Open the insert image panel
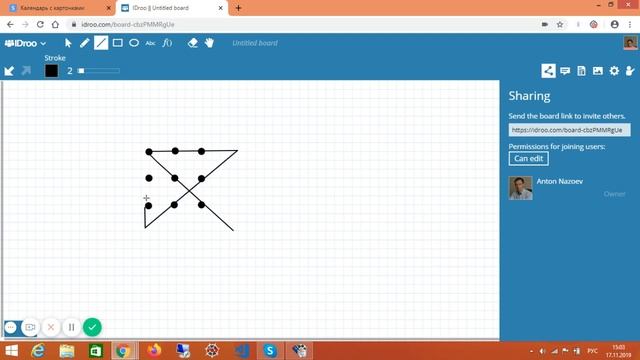Screen dimensions: 640x360 tap(598, 71)
